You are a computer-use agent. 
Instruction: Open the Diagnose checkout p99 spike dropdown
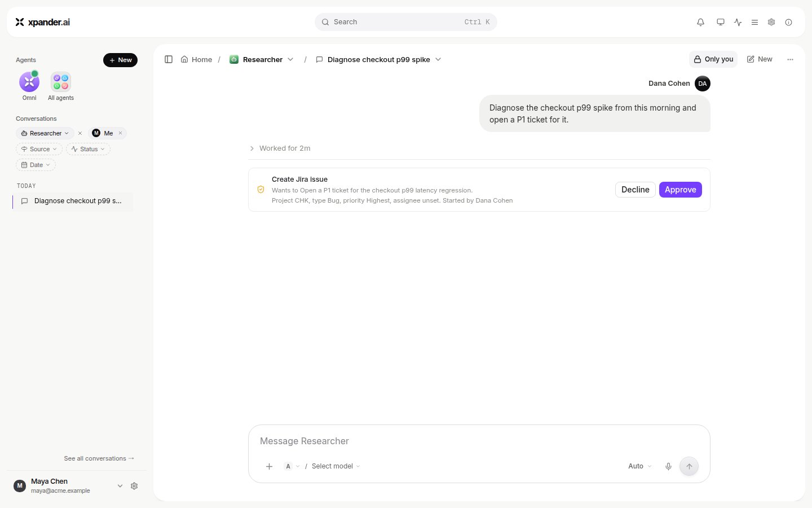438,59
